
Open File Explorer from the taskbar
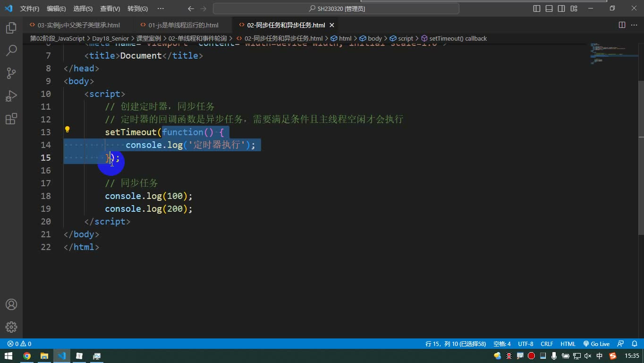[x=44, y=356]
